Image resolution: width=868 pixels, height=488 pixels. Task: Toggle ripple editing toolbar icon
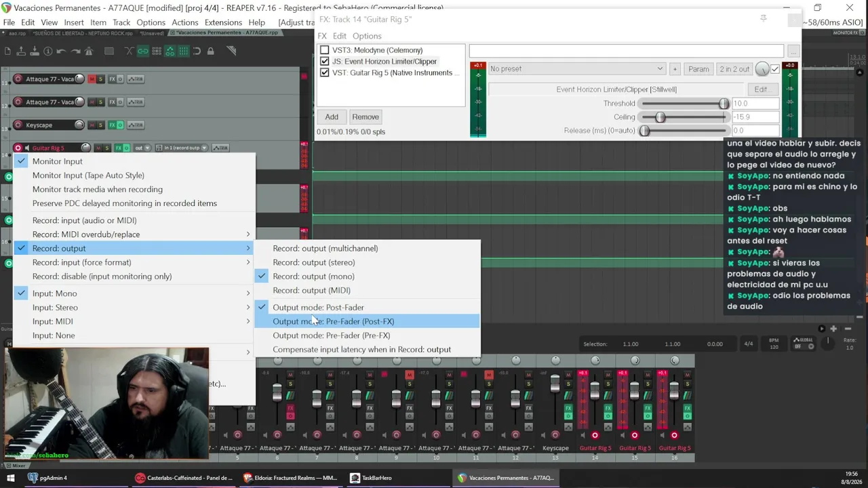157,51
